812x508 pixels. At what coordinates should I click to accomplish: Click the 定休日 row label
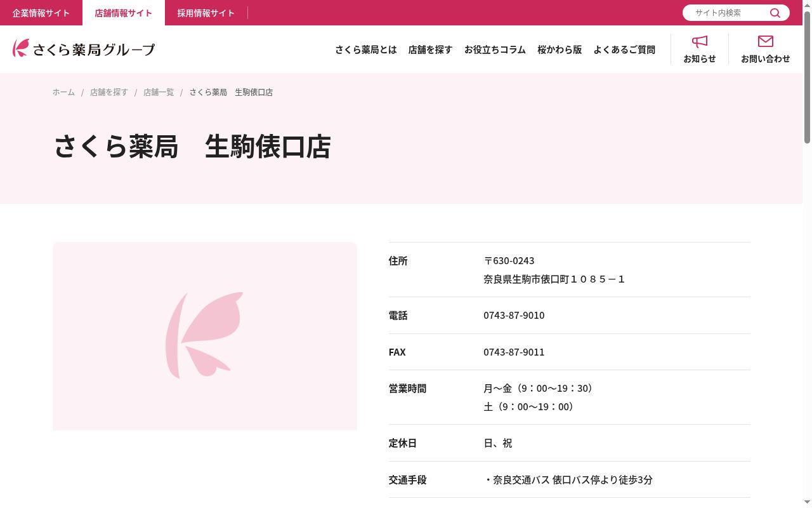[403, 443]
